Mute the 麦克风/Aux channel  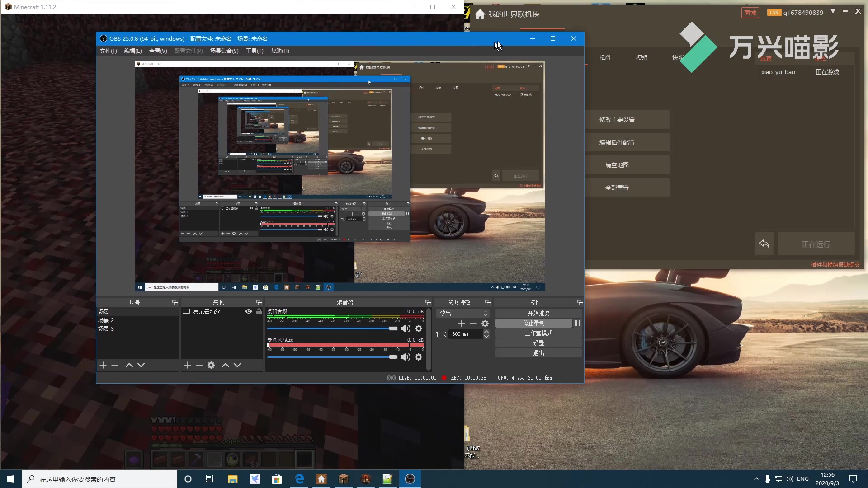pyautogui.click(x=406, y=357)
